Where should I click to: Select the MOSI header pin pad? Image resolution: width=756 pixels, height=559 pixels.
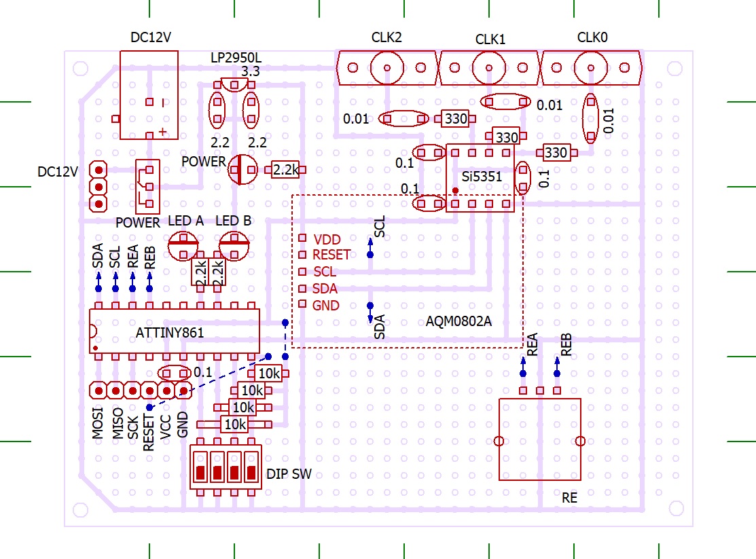98,390
